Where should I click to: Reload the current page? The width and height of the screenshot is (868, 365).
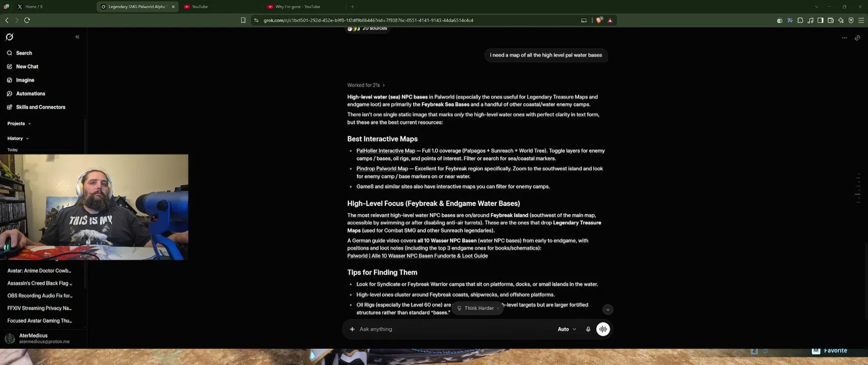27,20
